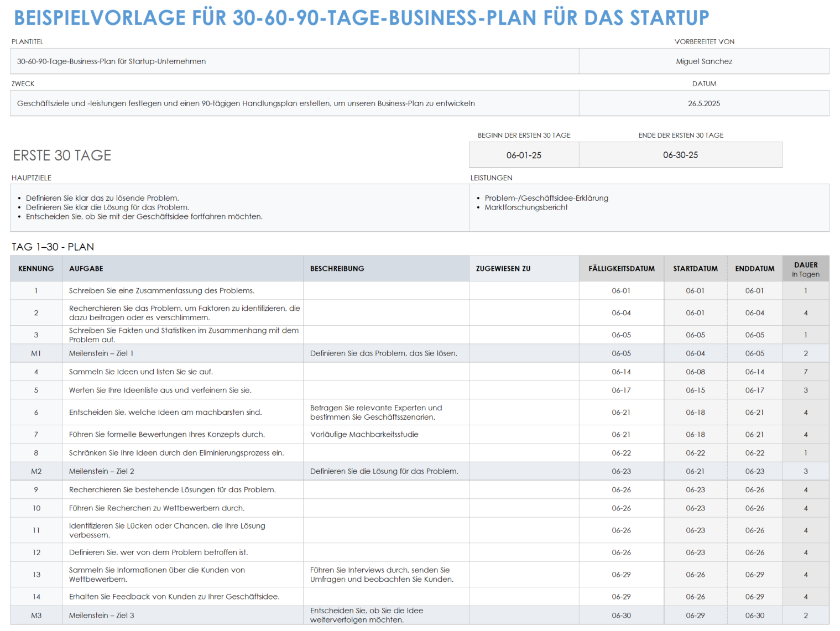Select task 'Identifizieren Sie Lücken oder Chancen'
This screenshot has width=840, height=631.
pyautogui.click(x=182, y=530)
